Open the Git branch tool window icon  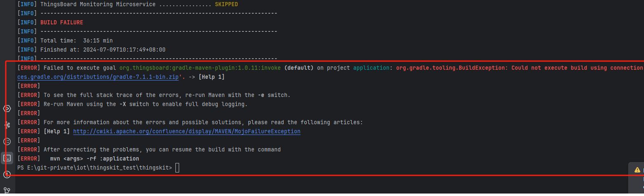pyautogui.click(x=7, y=190)
